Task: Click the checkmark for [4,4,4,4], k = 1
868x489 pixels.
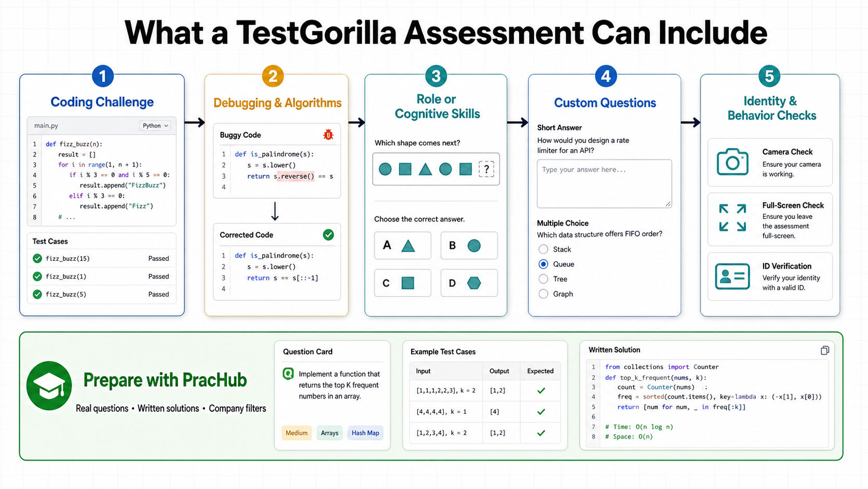Action: coord(541,412)
